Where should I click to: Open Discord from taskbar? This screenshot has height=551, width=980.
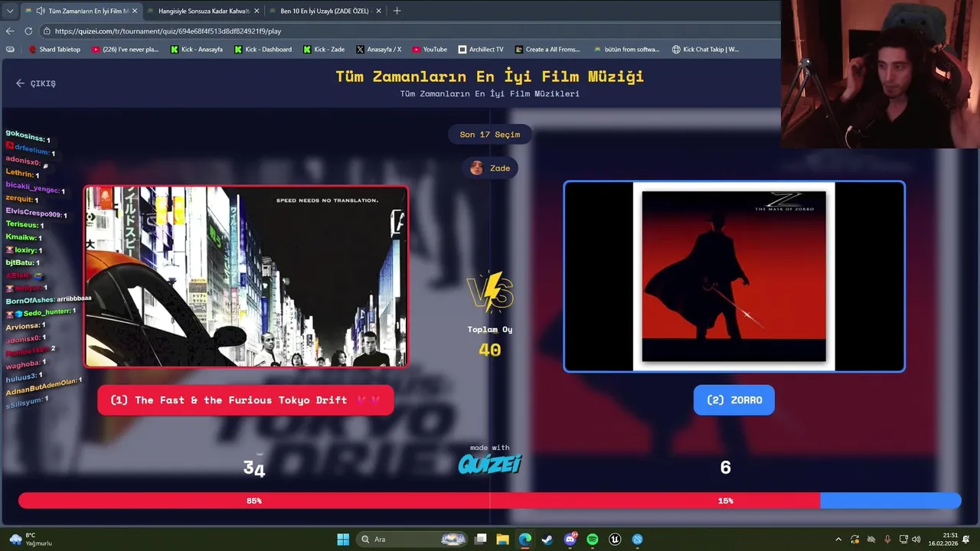(x=570, y=540)
